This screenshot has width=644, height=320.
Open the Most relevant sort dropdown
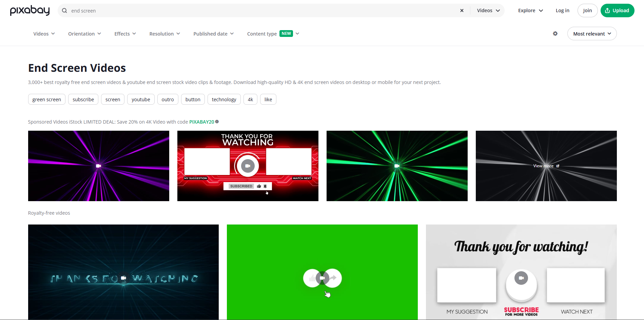point(591,34)
